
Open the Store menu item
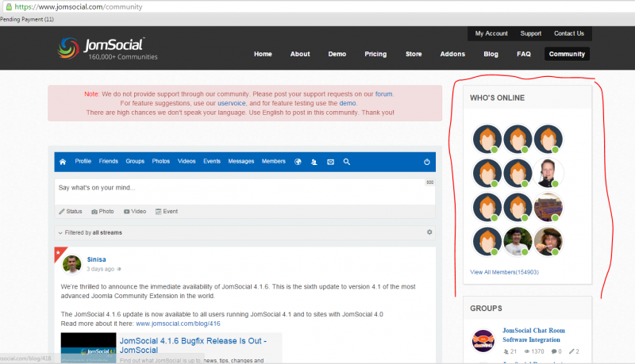[x=414, y=54]
